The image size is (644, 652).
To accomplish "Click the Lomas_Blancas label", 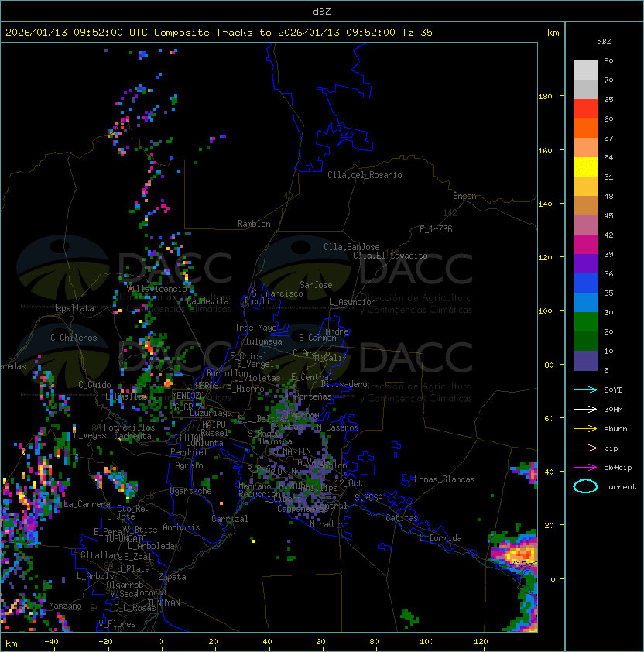I will [x=444, y=479].
